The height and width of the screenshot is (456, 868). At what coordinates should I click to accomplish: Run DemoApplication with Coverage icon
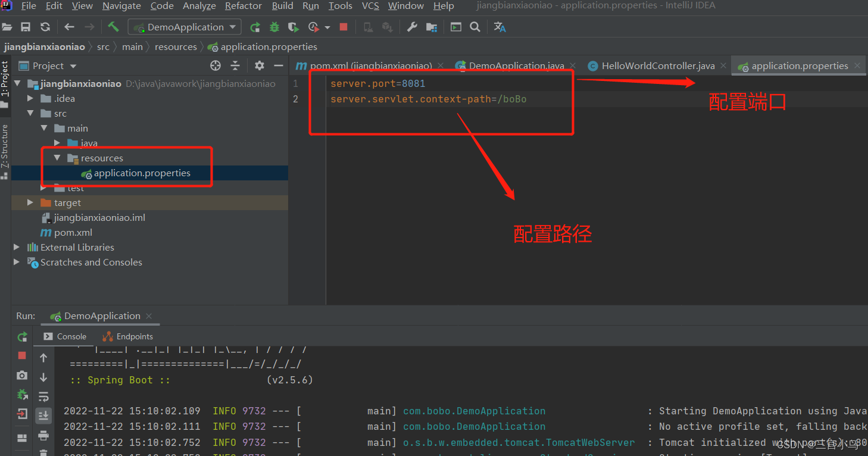(x=293, y=27)
